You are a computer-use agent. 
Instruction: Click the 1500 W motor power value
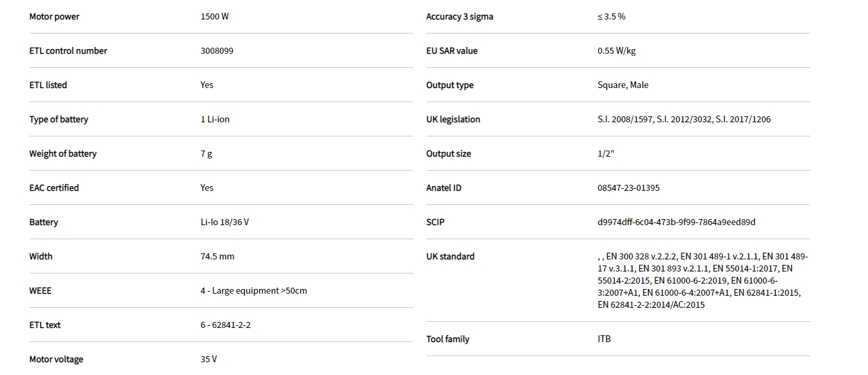pyautogui.click(x=215, y=17)
